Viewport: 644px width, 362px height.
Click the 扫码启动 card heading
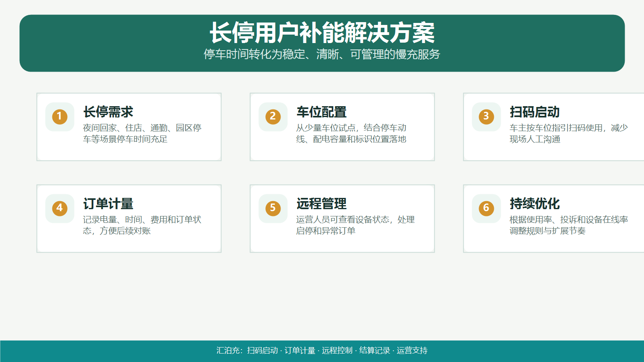(535, 112)
